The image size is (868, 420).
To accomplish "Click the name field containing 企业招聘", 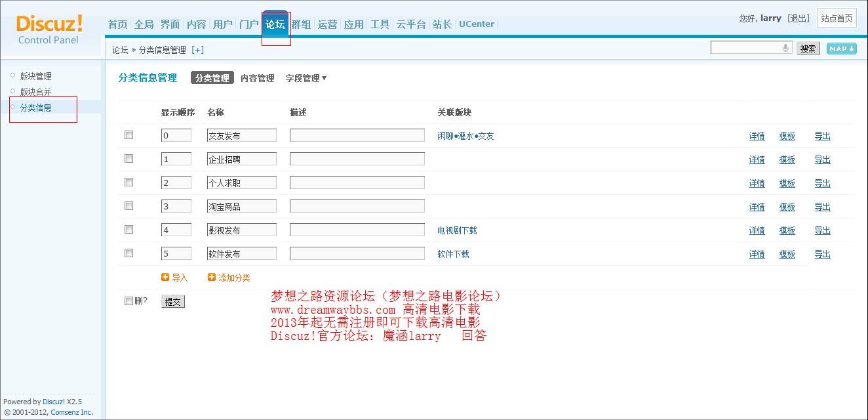I will (242, 159).
